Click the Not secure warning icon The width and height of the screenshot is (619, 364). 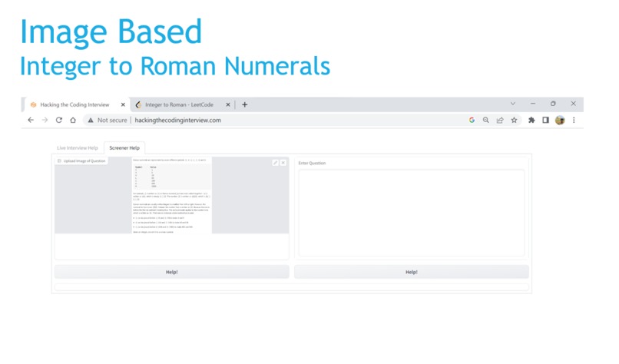[91, 120]
